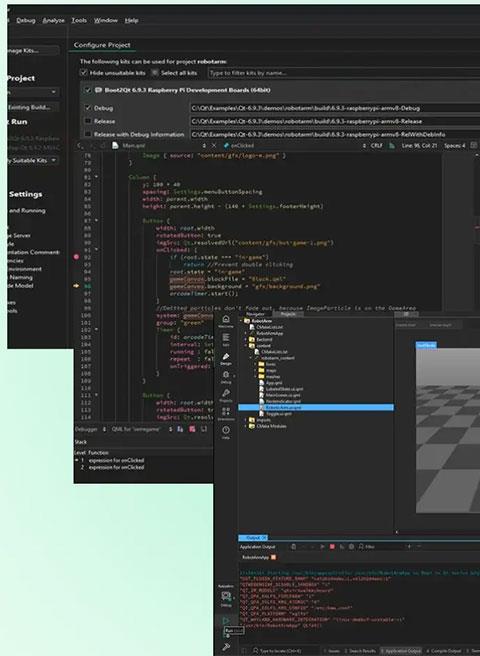Open Projects mode in the front sidebar
This screenshot has height=656, width=480.
click(226, 395)
